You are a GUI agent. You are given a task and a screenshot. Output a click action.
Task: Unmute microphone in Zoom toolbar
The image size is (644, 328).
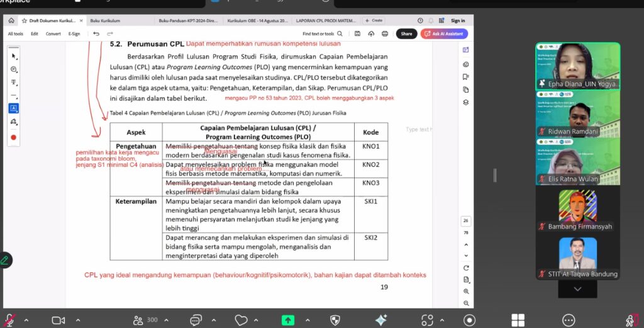pyautogui.click(x=10, y=320)
